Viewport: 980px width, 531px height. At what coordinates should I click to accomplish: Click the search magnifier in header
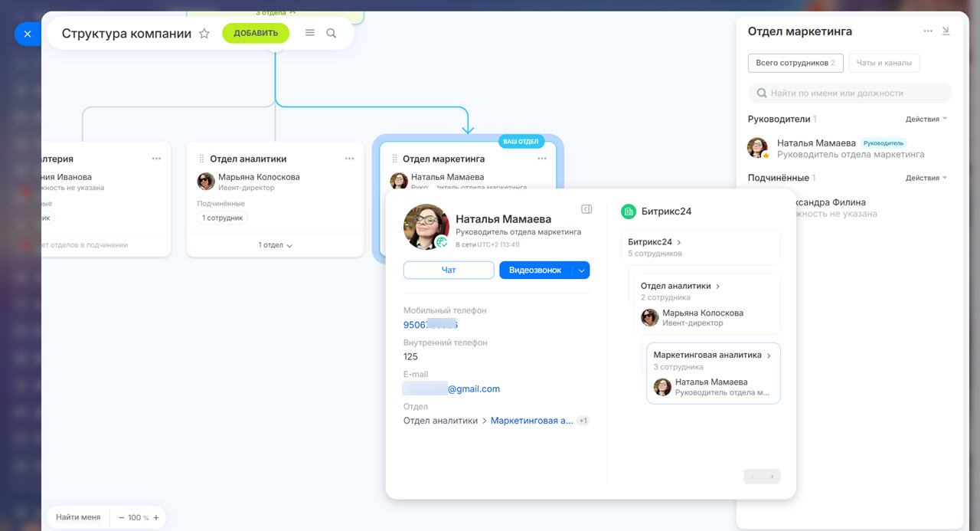tap(332, 33)
